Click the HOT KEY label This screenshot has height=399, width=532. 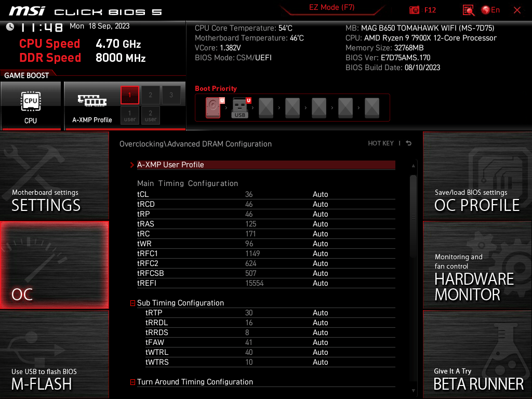click(x=381, y=143)
